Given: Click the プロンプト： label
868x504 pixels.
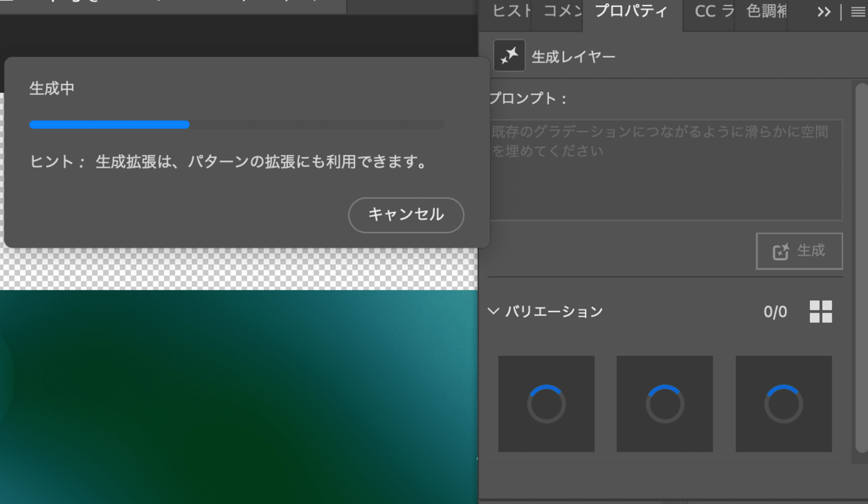Looking at the screenshot, I should coord(528,99).
